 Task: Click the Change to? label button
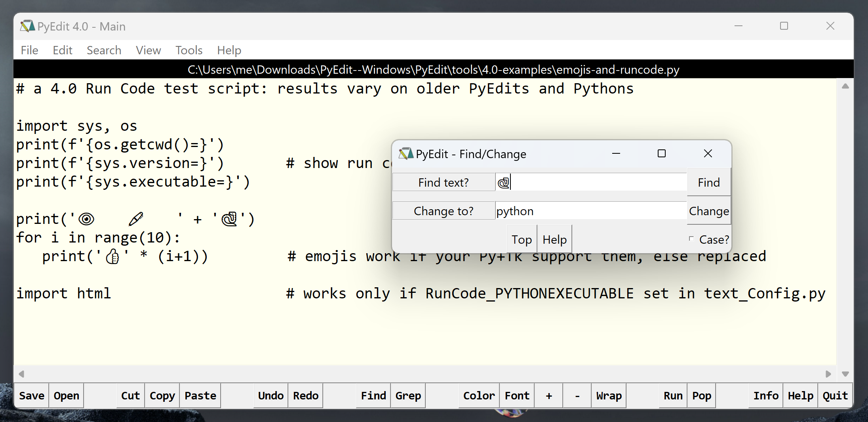[x=444, y=211]
